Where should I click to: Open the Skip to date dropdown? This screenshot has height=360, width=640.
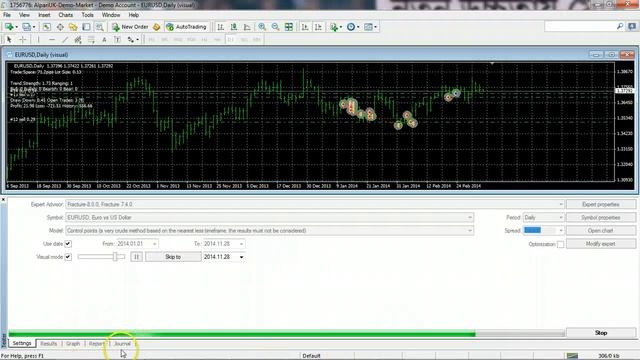click(x=241, y=257)
